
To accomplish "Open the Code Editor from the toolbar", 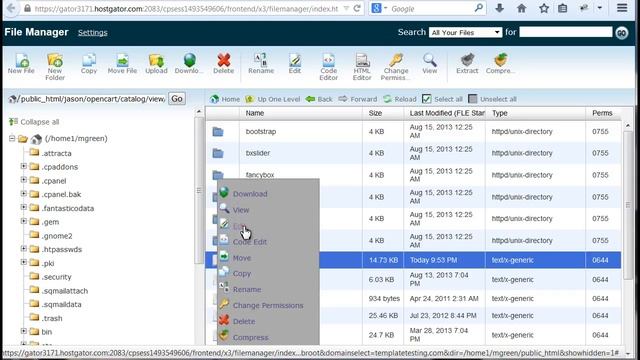I will coord(328,67).
